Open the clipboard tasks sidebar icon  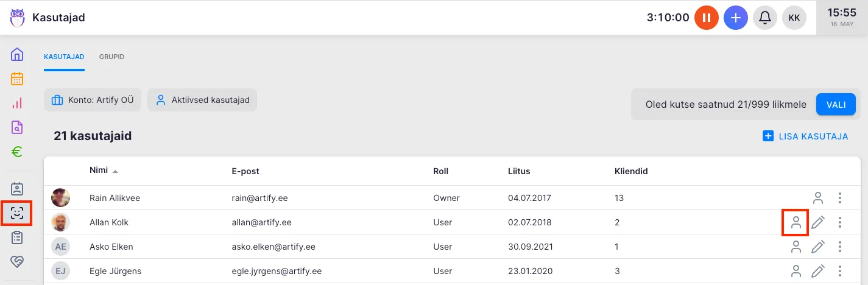click(x=17, y=237)
